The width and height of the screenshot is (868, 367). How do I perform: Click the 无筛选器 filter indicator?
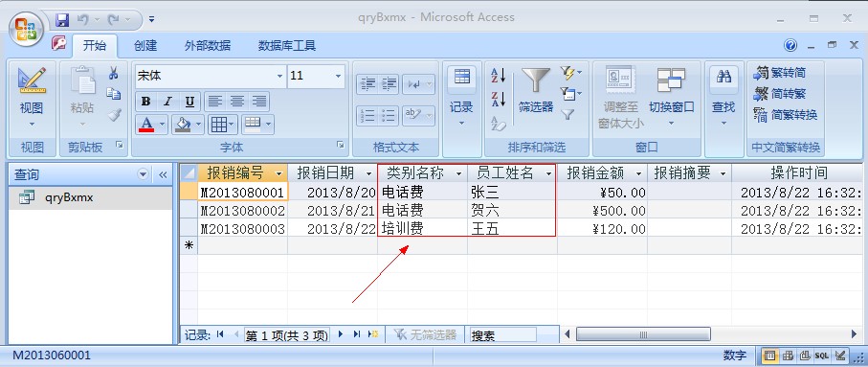coord(425,334)
